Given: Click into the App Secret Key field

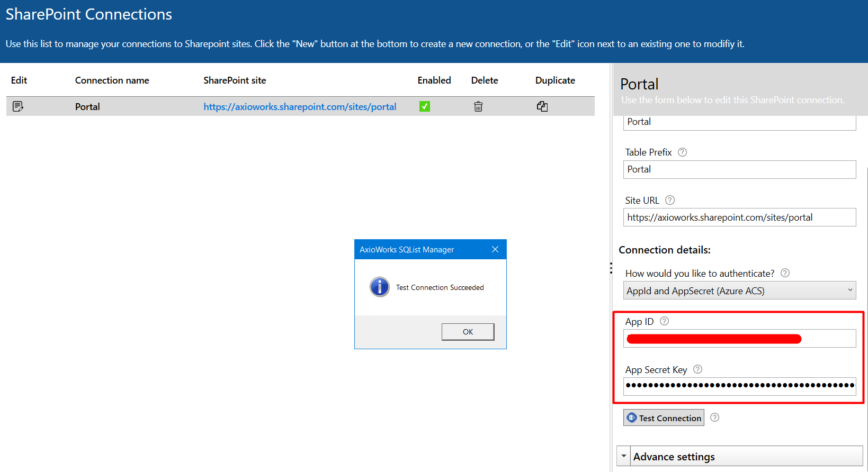Looking at the screenshot, I should (740, 386).
